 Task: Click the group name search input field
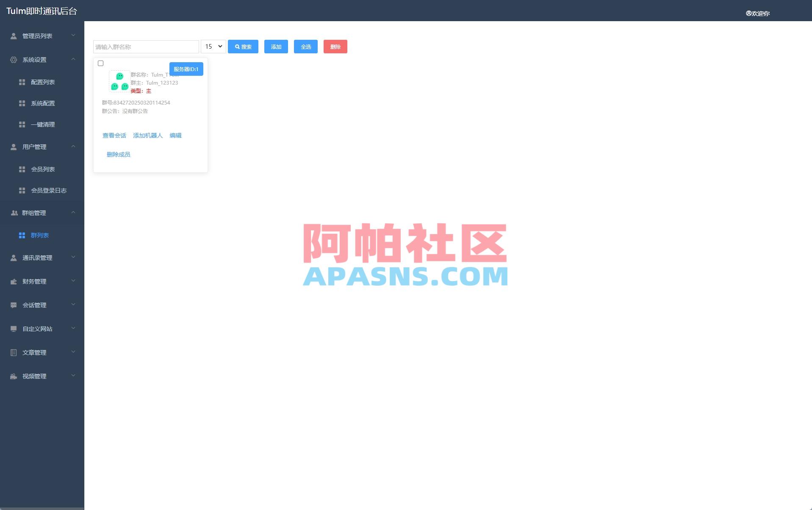click(x=146, y=47)
